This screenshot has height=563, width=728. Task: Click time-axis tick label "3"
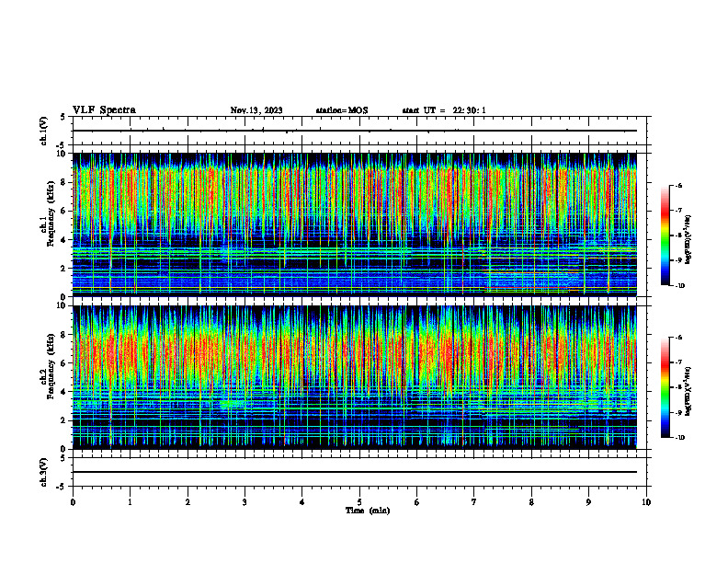[245, 502]
